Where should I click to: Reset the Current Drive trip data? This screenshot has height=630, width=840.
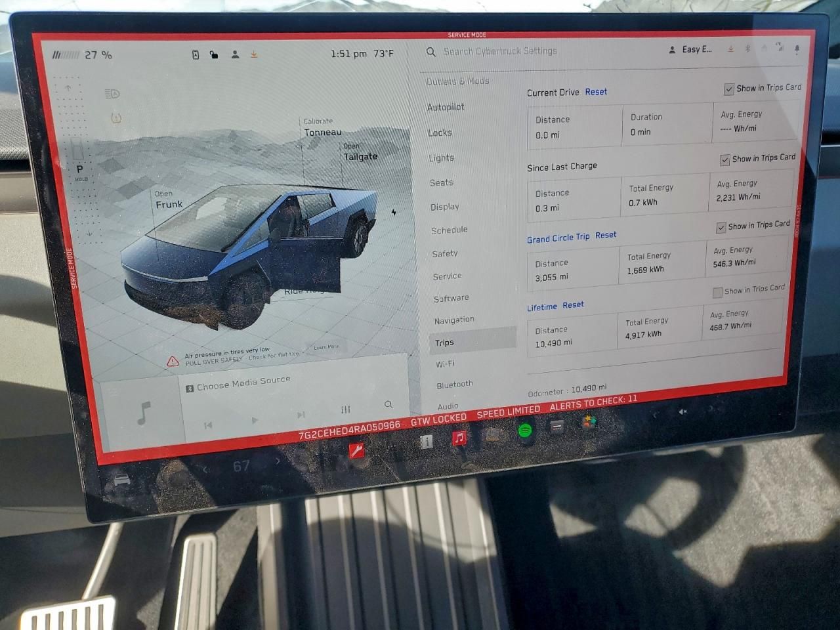tap(596, 92)
